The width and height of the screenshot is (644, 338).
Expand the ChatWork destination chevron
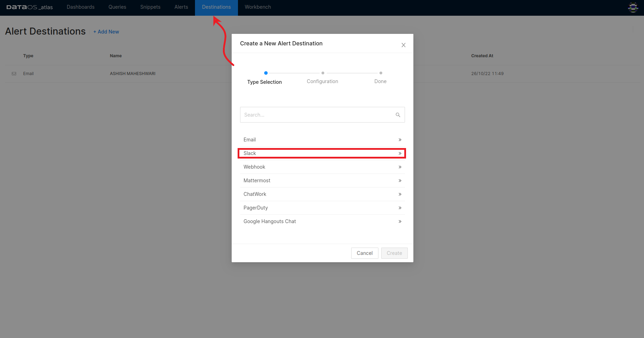(x=400, y=194)
